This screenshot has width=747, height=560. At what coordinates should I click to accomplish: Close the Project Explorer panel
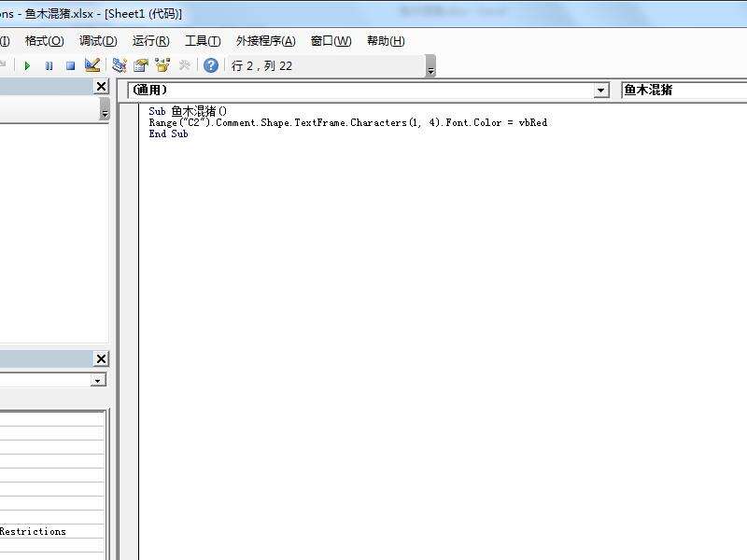tap(101, 86)
